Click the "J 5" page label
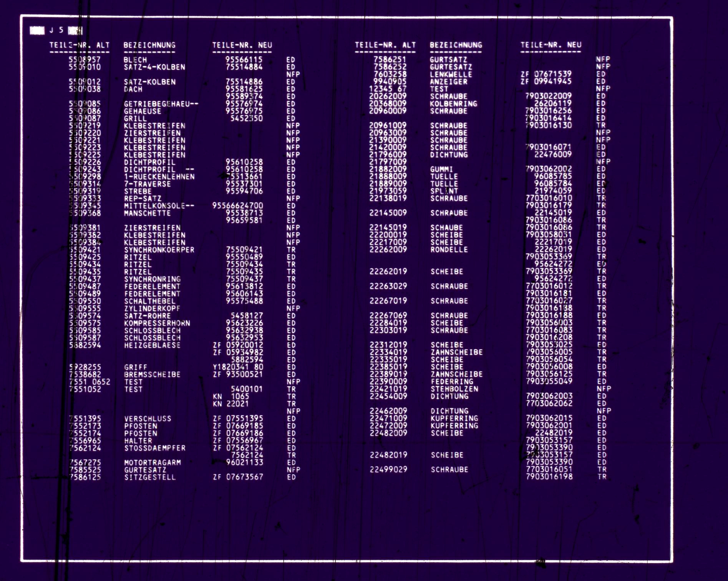 (56, 30)
